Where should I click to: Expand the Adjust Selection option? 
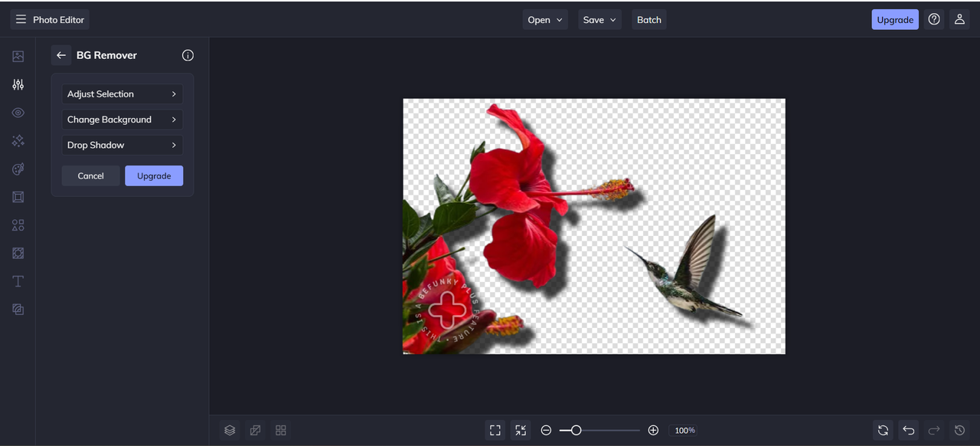[x=122, y=94]
